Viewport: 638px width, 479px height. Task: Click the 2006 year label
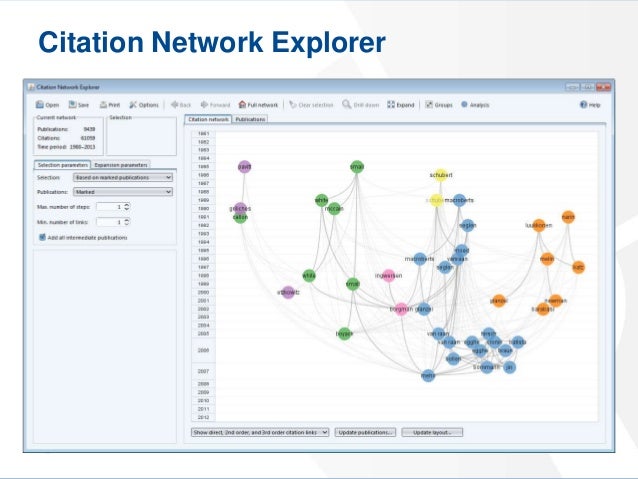click(203, 350)
